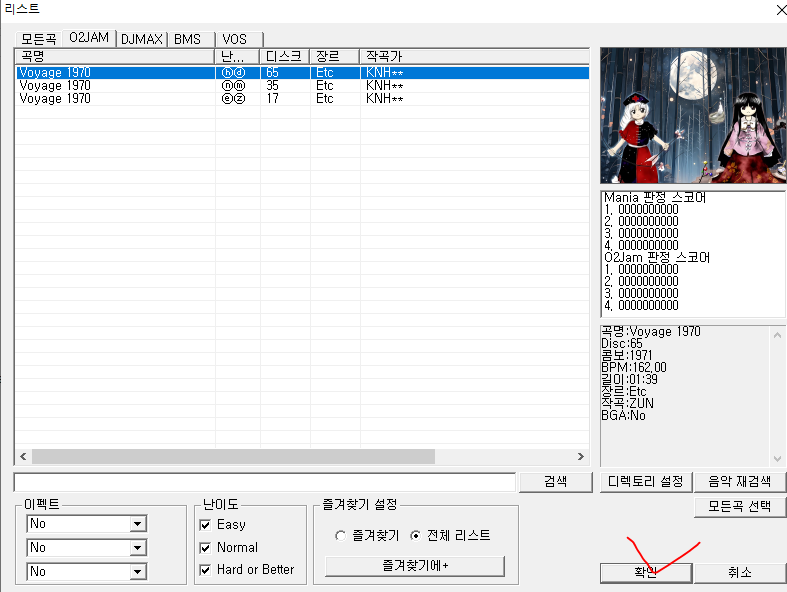The height and width of the screenshot is (592, 787).
Task: Click the 길이:01:39 length line
Action: tap(629, 380)
